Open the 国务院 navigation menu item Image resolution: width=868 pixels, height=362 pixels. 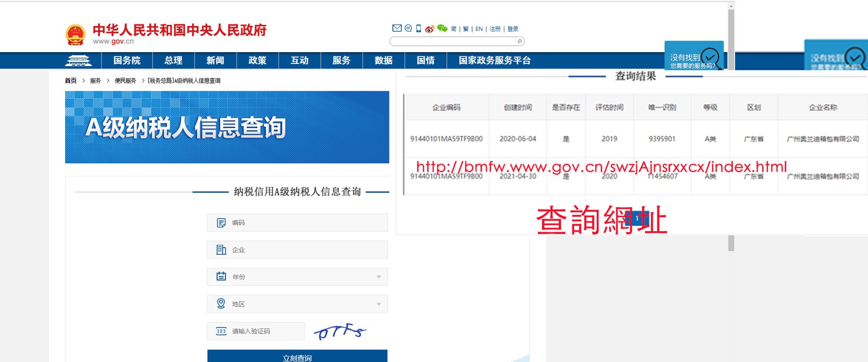coord(126,60)
